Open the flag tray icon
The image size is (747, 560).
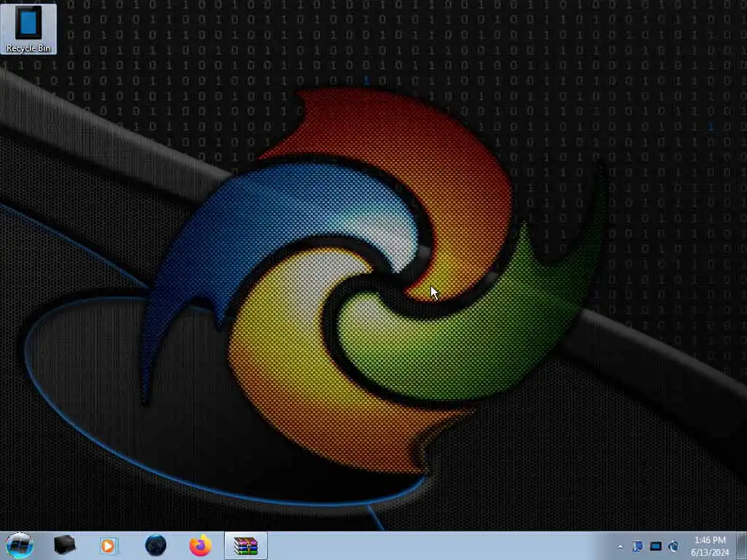point(638,546)
